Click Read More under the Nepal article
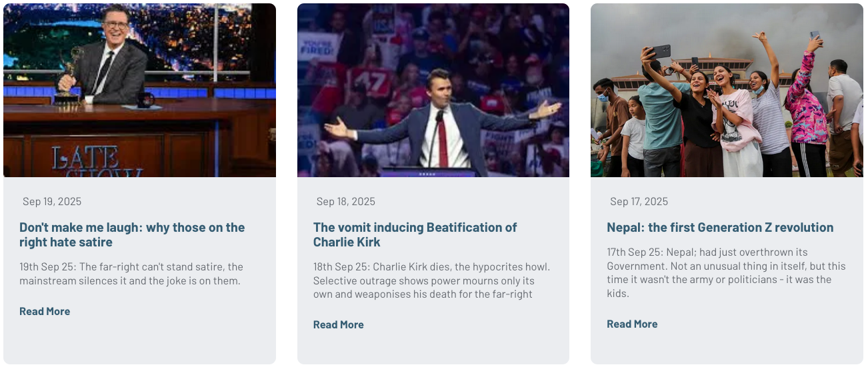Screen dimensions: 868x367 pyautogui.click(x=631, y=324)
